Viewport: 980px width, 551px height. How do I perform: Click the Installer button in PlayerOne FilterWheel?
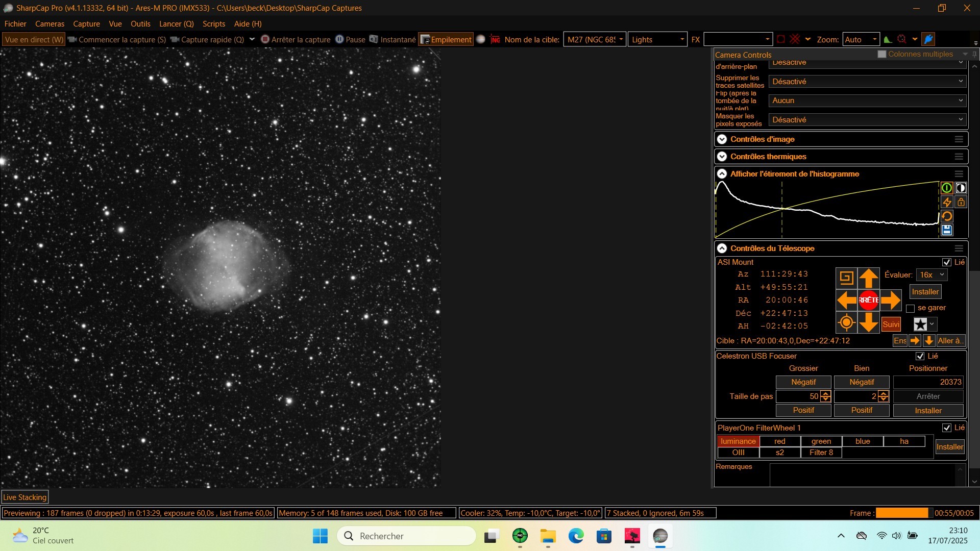[949, 447]
